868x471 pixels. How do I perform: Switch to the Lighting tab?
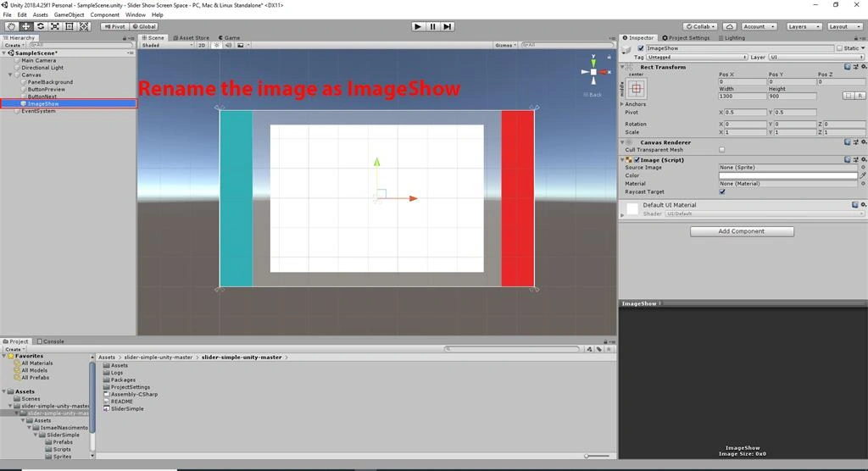coord(732,37)
